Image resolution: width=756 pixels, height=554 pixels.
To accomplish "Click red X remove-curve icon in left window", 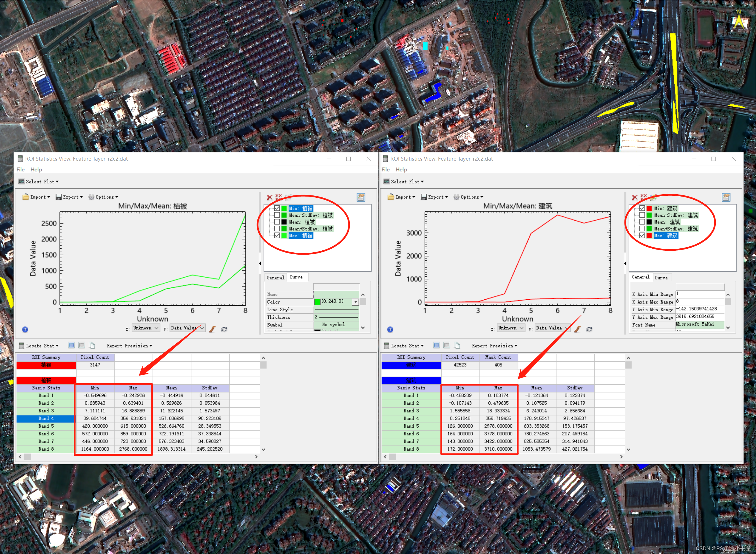I will pos(270,197).
